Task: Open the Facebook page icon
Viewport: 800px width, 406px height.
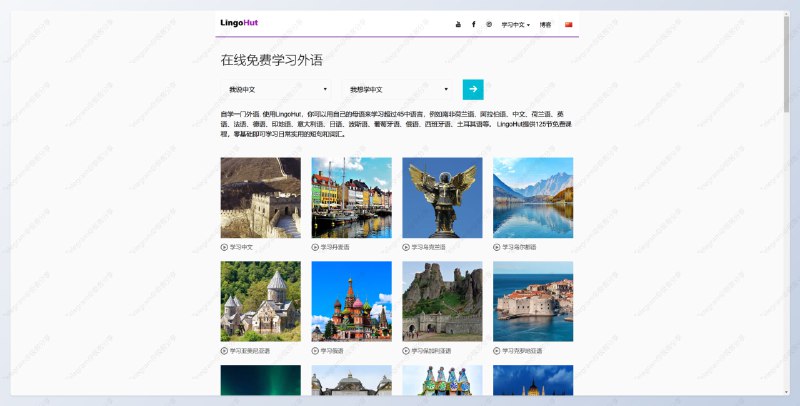Action: click(x=473, y=24)
